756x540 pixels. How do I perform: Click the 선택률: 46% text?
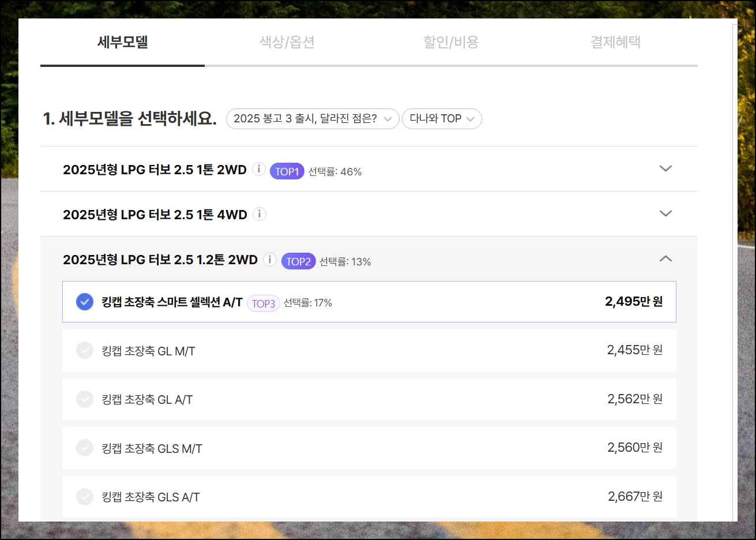335,172
